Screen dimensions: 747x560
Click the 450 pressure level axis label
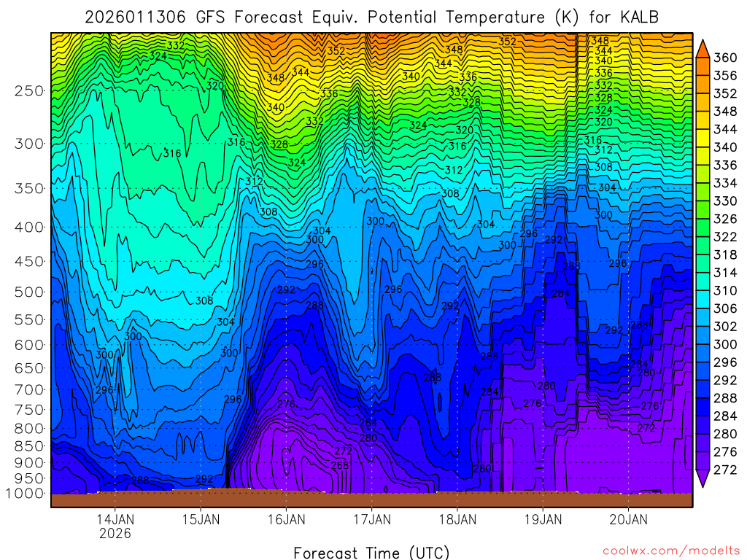29,262
